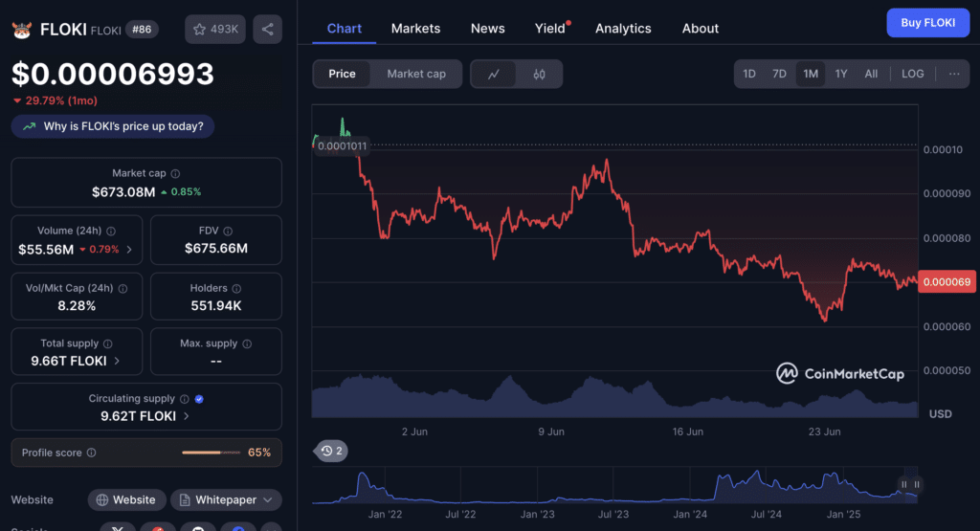
Task: Select All time range
Action: coord(871,74)
